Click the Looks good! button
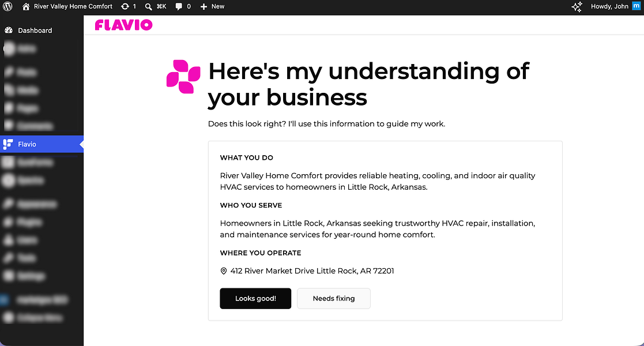644x346 pixels. (255, 298)
